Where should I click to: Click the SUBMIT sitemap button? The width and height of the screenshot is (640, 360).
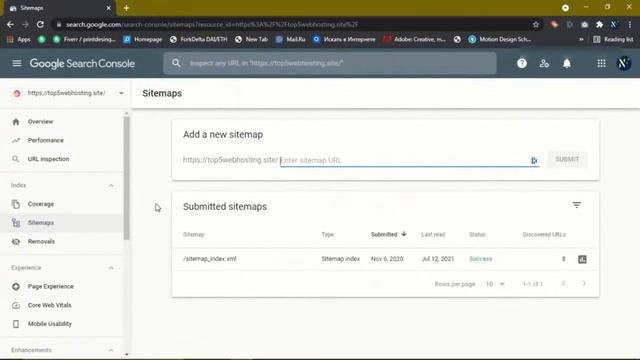click(x=567, y=159)
